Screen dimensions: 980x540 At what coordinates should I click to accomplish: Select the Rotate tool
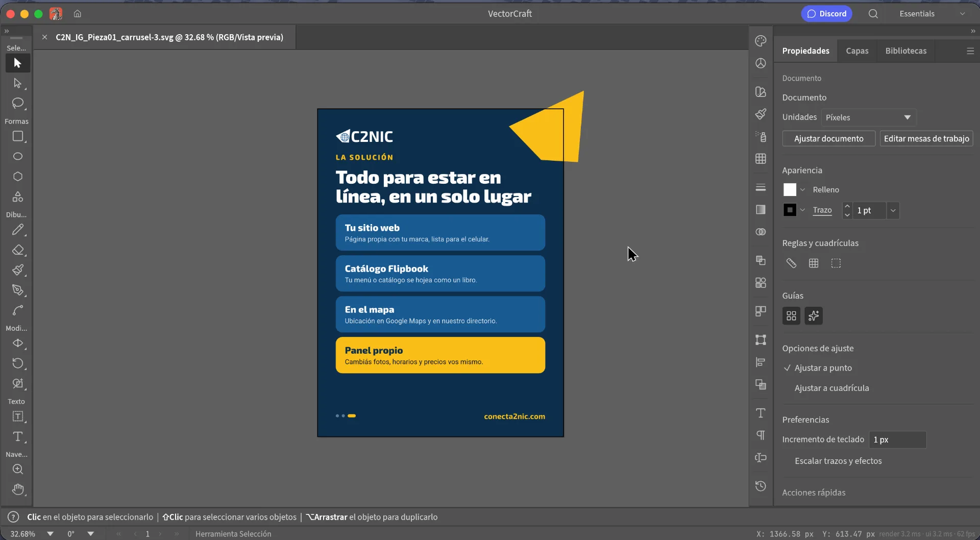click(18, 363)
